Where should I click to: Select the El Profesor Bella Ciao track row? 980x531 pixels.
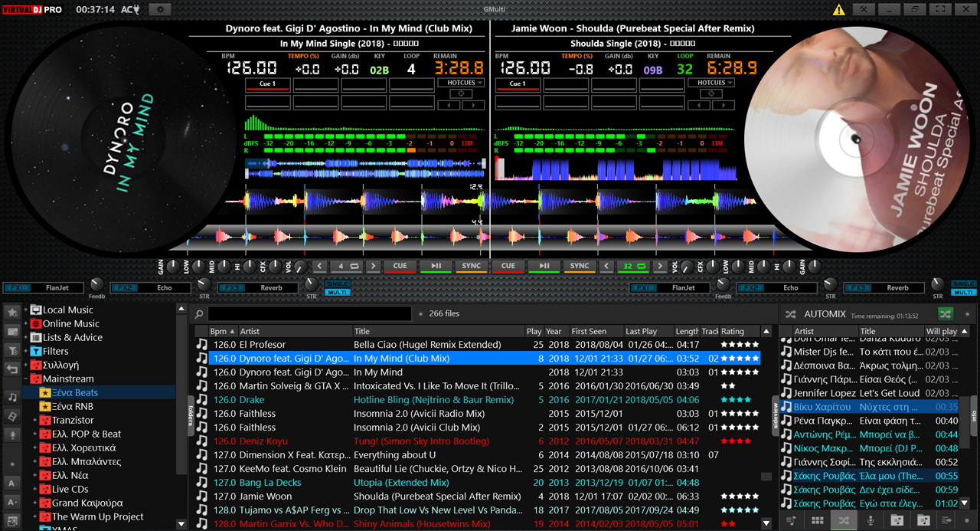click(477, 345)
